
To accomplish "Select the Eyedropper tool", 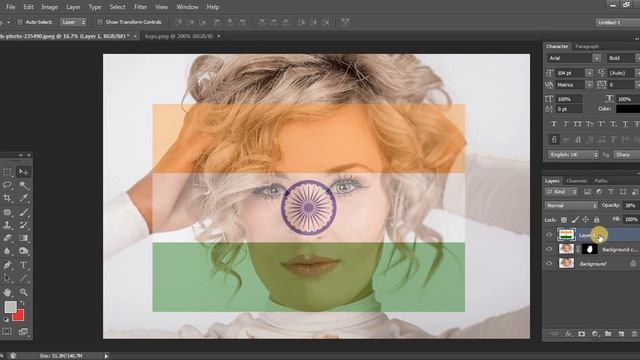I will [23, 198].
